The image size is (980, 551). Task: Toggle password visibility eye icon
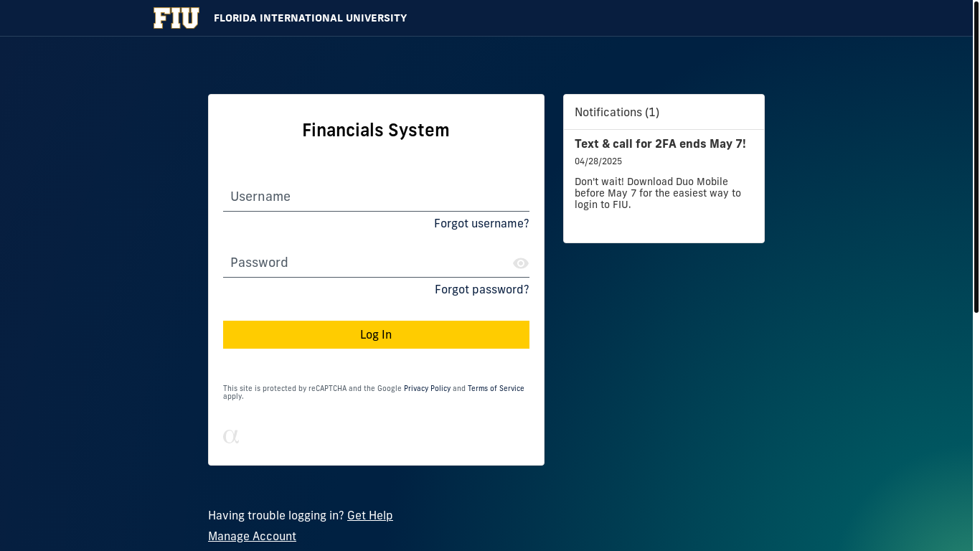click(521, 263)
